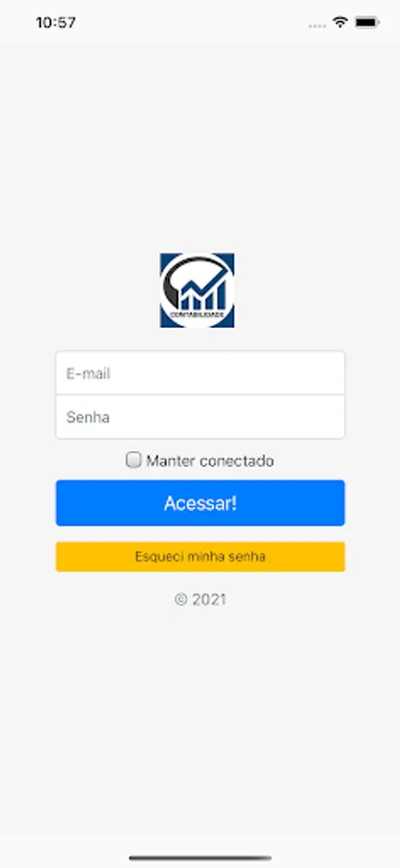Tap the bar chart graphic inside logo
This screenshot has width=400, height=868.
pyautogui.click(x=203, y=295)
